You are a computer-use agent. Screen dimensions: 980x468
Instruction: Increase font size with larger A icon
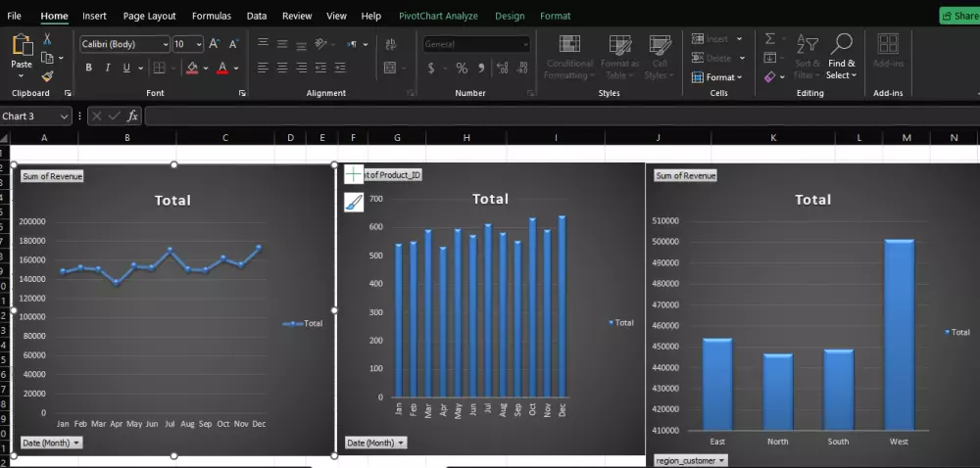point(214,44)
